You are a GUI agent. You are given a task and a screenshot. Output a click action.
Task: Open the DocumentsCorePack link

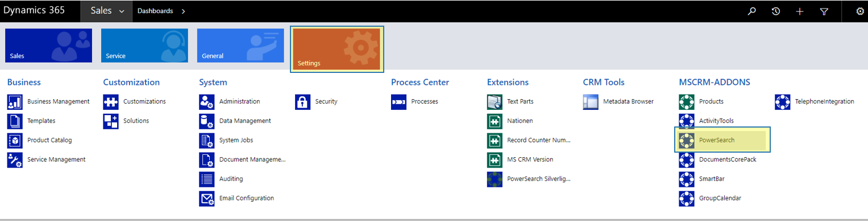pos(728,159)
